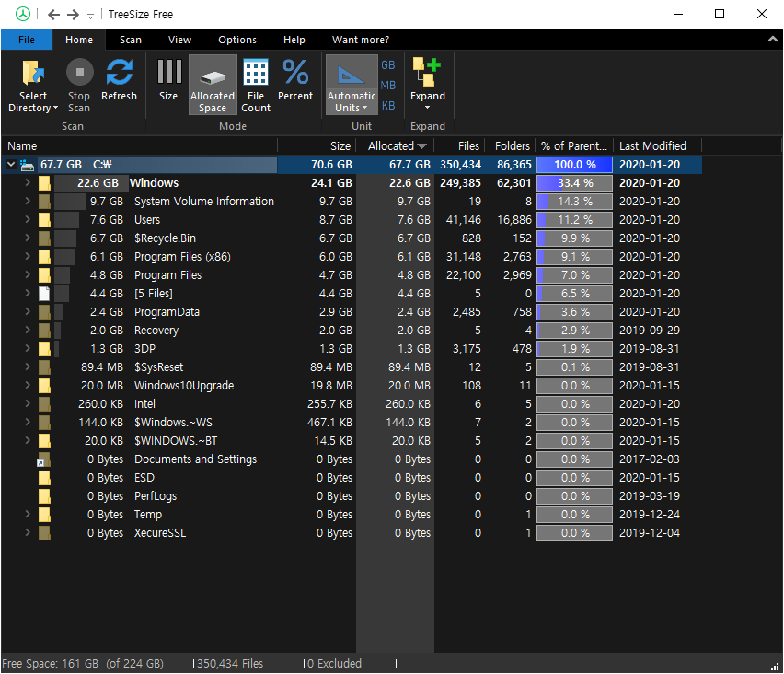
Task: Open the File menu
Action: pyautogui.click(x=27, y=40)
